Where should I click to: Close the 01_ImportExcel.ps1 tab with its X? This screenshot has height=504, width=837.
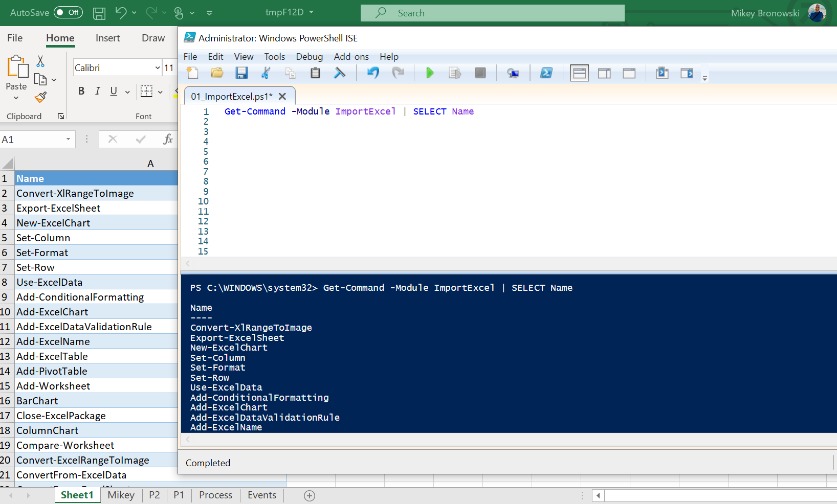[282, 96]
